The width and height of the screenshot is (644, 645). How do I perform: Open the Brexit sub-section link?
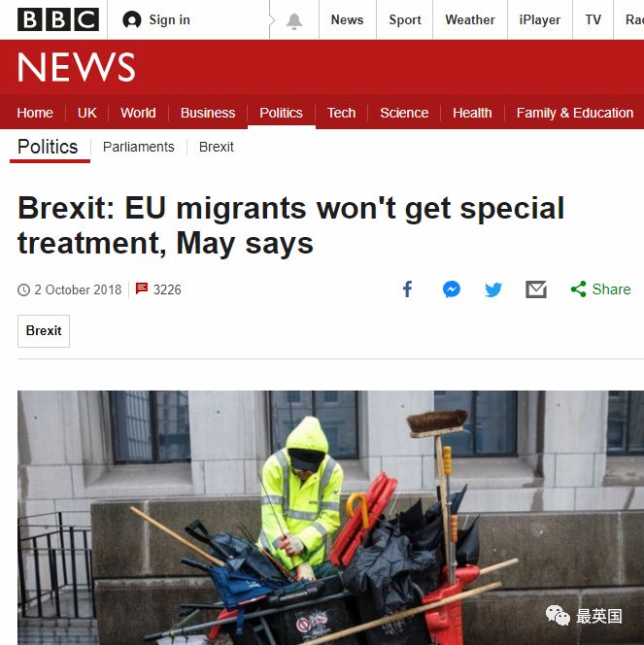click(217, 147)
